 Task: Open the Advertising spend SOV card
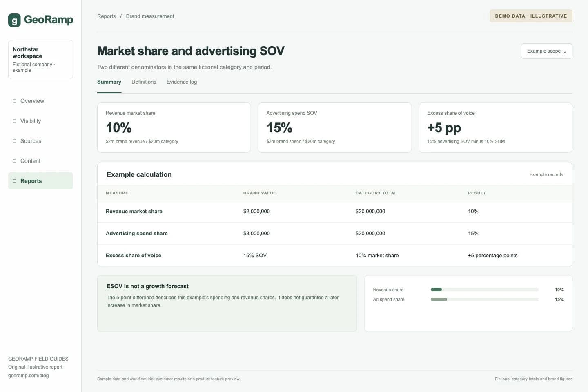pyautogui.click(x=334, y=128)
